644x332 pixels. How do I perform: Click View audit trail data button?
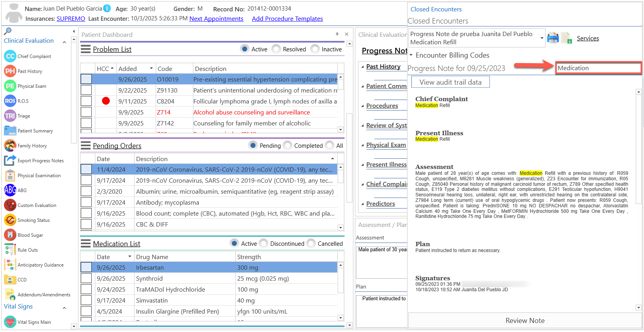[x=450, y=82]
